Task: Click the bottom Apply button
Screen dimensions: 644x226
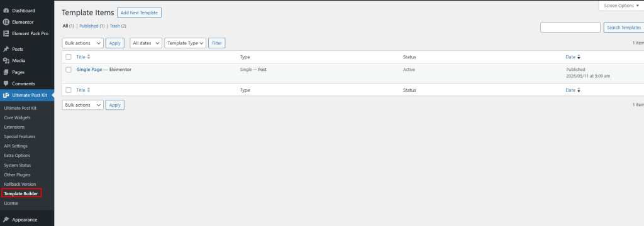Action: [115, 105]
